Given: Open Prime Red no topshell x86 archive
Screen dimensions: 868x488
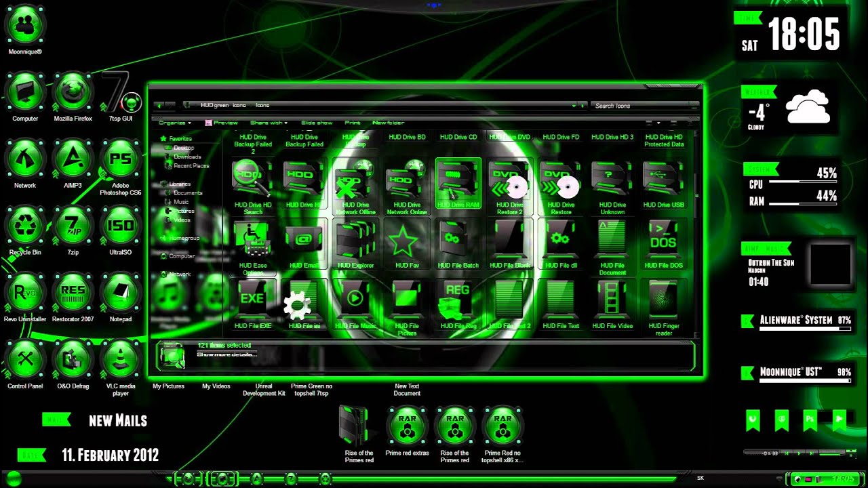Looking at the screenshot, I should pos(503,434).
